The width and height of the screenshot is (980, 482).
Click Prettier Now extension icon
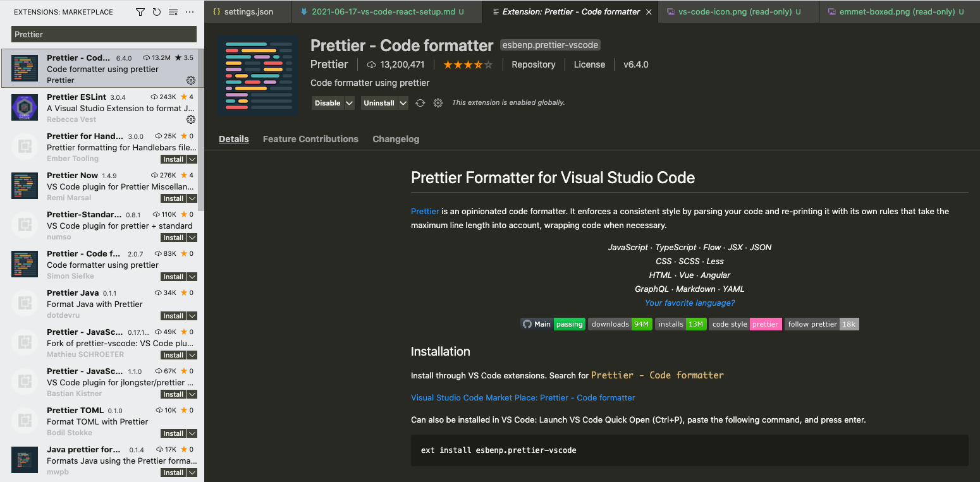point(25,186)
